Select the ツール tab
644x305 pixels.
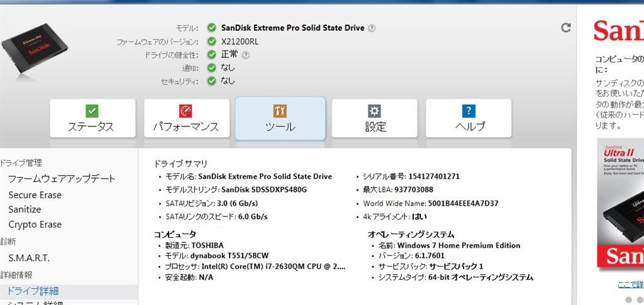(280, 118)
